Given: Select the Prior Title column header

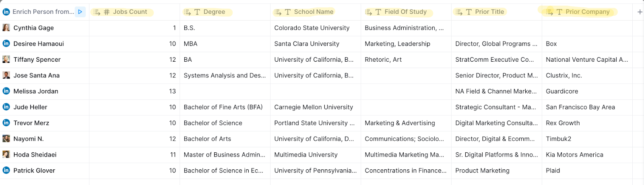Looking at the screenshot, I should click(x=489, y=12).
